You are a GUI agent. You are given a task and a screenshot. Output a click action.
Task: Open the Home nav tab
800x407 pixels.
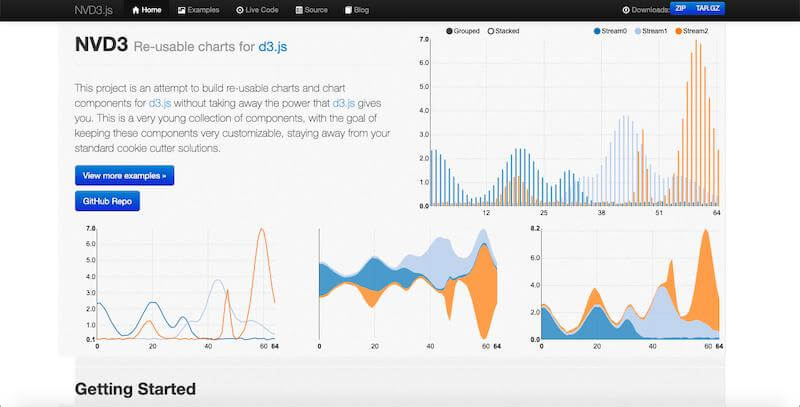coord(147,10)
